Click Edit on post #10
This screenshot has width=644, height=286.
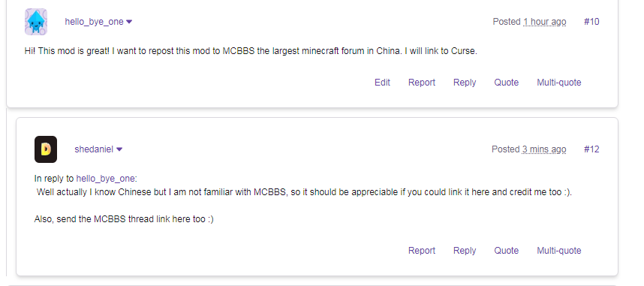[382, 82]
